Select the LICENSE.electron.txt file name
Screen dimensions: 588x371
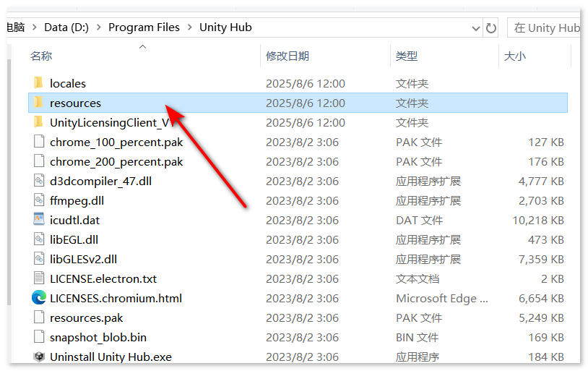tap(103, 278)
